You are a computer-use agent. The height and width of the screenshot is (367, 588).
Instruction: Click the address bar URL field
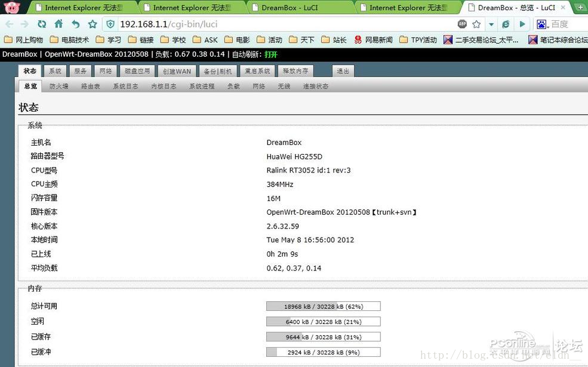285,24
